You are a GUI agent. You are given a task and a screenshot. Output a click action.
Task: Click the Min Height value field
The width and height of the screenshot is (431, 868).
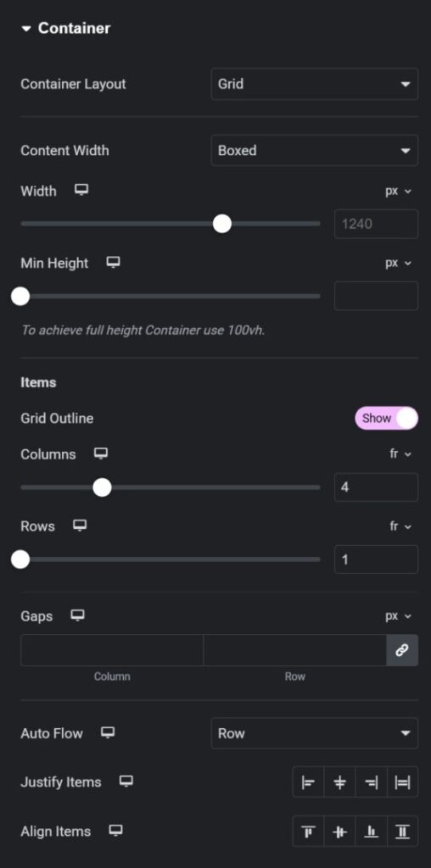376,296
